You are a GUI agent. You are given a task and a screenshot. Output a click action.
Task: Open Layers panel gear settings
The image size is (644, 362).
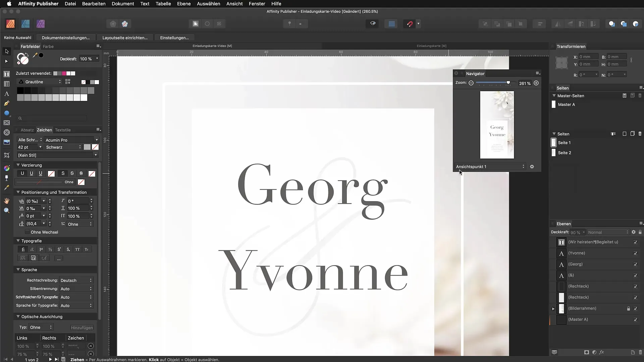(x=634, y=232)
